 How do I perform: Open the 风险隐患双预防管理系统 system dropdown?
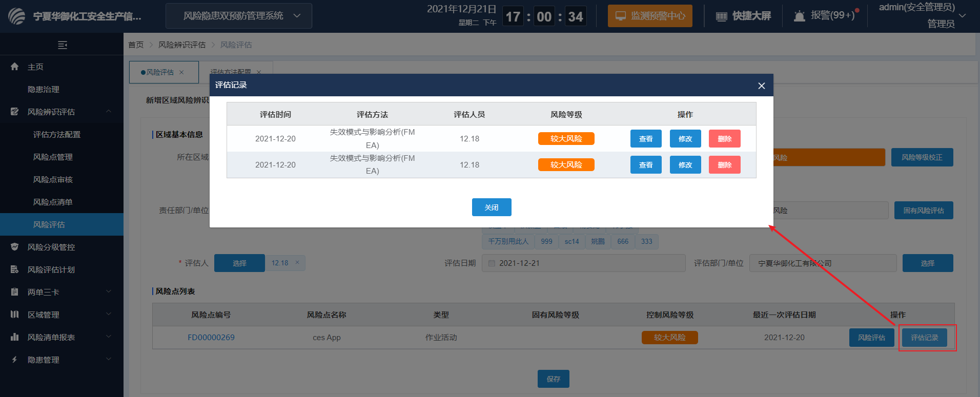point(239,16)
